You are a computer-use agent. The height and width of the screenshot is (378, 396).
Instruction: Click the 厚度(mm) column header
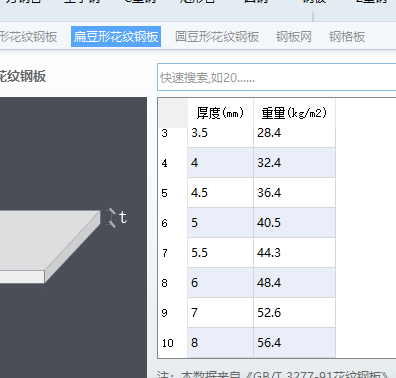220,113
